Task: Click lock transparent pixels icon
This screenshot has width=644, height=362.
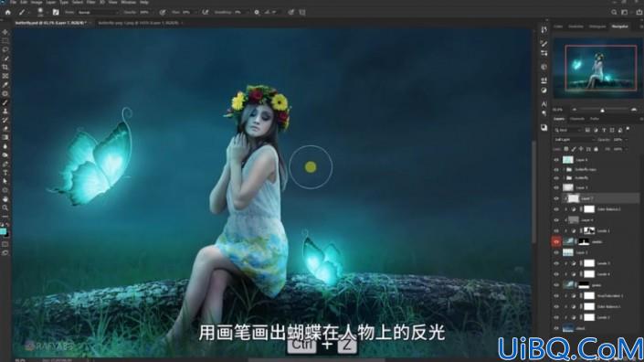Action: 566,149
